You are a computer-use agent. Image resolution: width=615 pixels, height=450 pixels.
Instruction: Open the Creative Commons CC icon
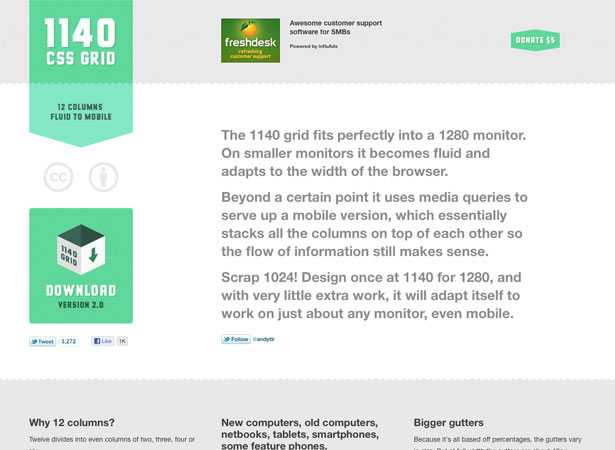click(58, 177)
